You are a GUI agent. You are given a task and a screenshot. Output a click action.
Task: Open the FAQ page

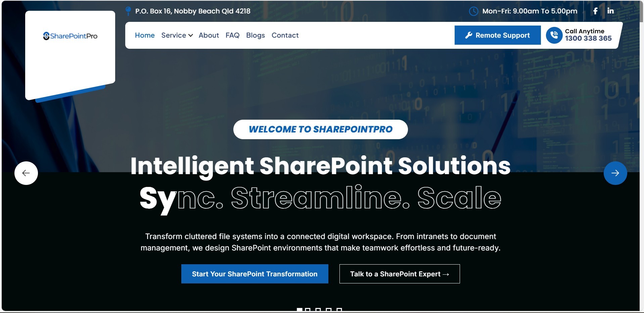pyautogui.click(x=232, y=35)
